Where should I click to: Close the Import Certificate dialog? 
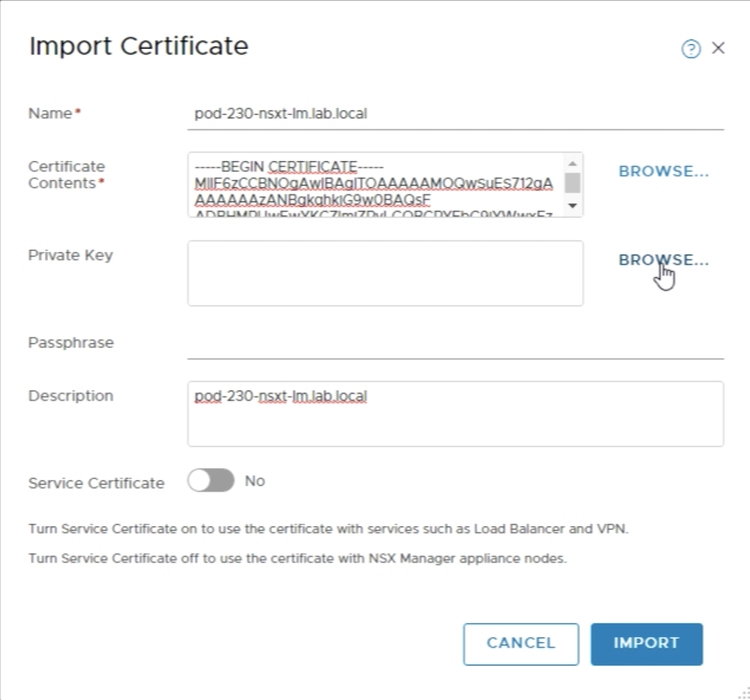[x=718, y=48]
